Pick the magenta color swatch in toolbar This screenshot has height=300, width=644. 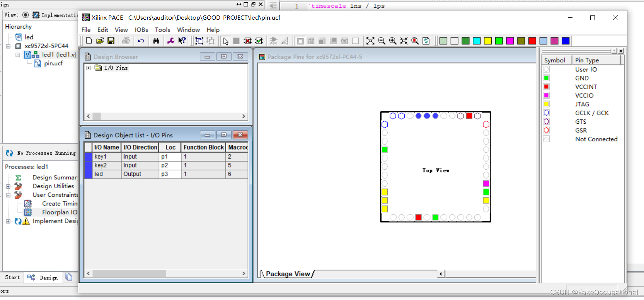(x=510, y=41)
